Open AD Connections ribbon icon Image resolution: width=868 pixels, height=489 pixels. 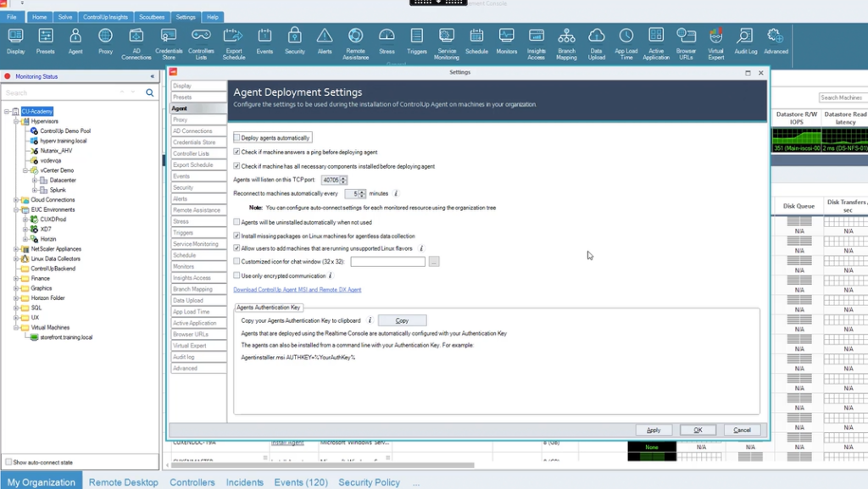136,44
